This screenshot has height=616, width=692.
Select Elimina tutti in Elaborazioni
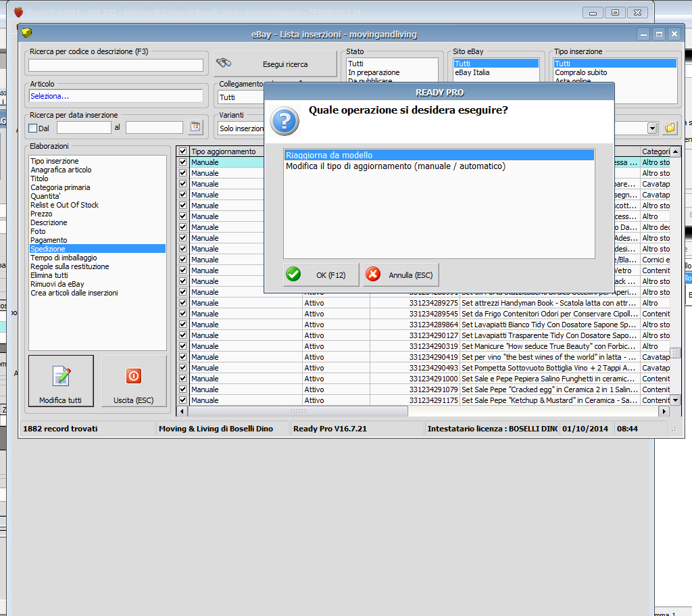pyautogui.click(x=97, y=275)
